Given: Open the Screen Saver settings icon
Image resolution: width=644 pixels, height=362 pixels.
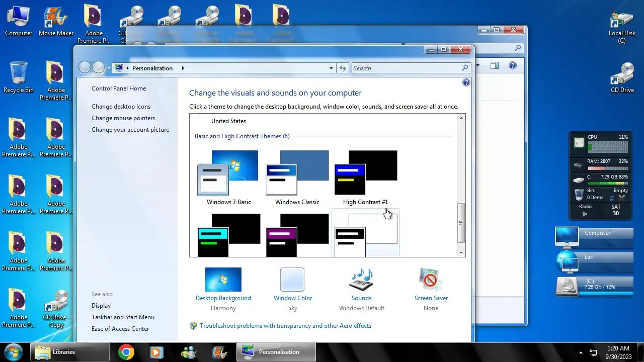Looking at the screenshot, I should [431, 280].
